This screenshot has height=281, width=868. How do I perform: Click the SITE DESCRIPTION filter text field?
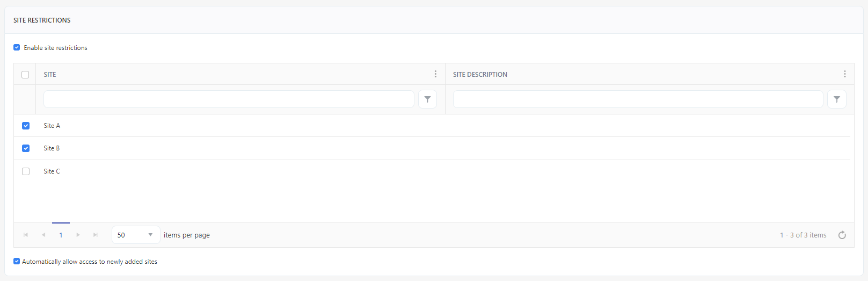(638, 99)
